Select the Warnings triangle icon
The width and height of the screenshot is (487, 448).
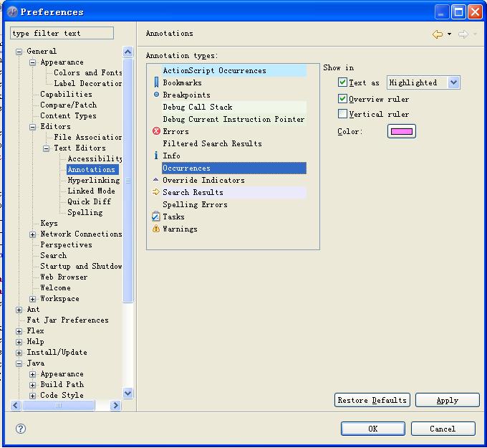[x=156, y=229]
